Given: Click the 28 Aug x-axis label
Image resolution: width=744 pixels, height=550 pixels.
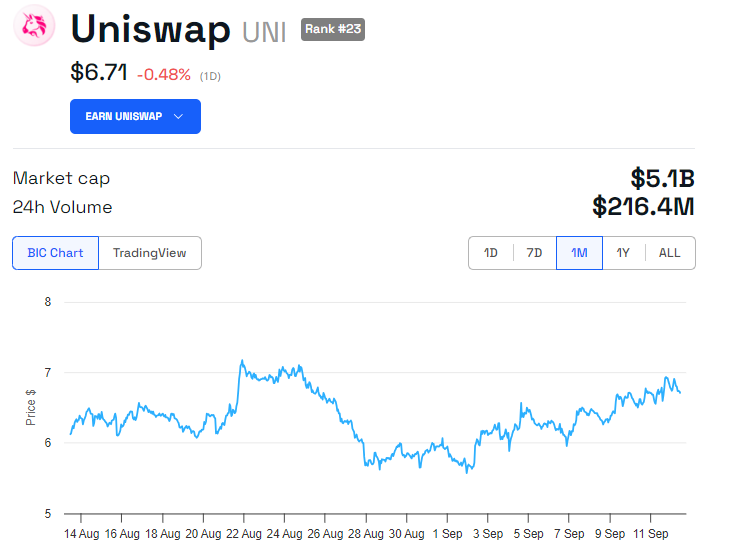Looking at the screenshot, I should pyautogui.click(x=366, y=534).
